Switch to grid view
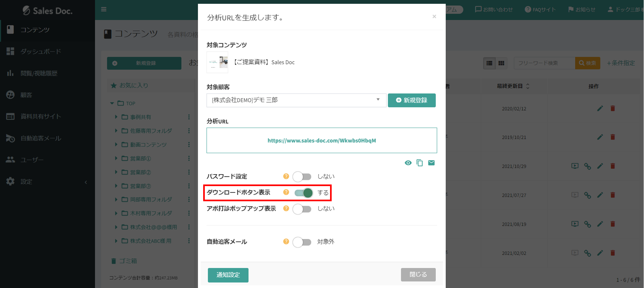The width and height of the screenshot is (644, 288). 501,63
